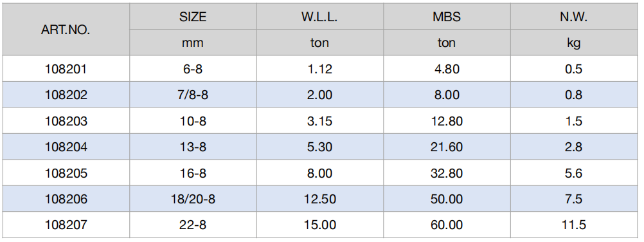Click the 7/8-8 size cell

[x=193, y=95]
